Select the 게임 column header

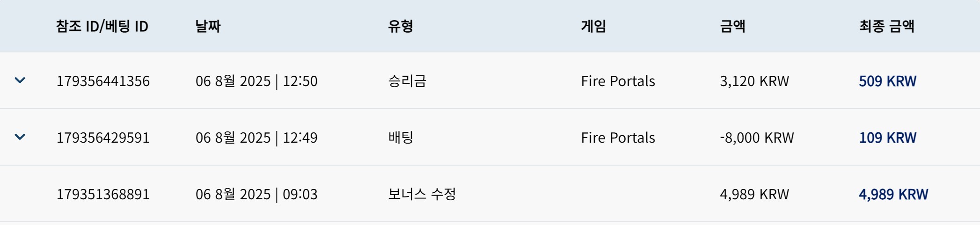593,26
